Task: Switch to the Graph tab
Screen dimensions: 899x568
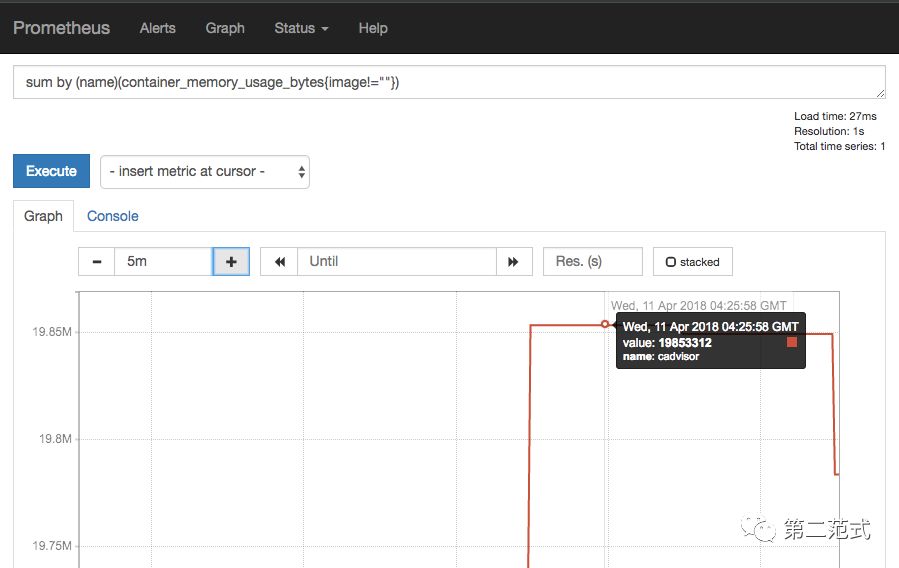Action: (43, 216)
